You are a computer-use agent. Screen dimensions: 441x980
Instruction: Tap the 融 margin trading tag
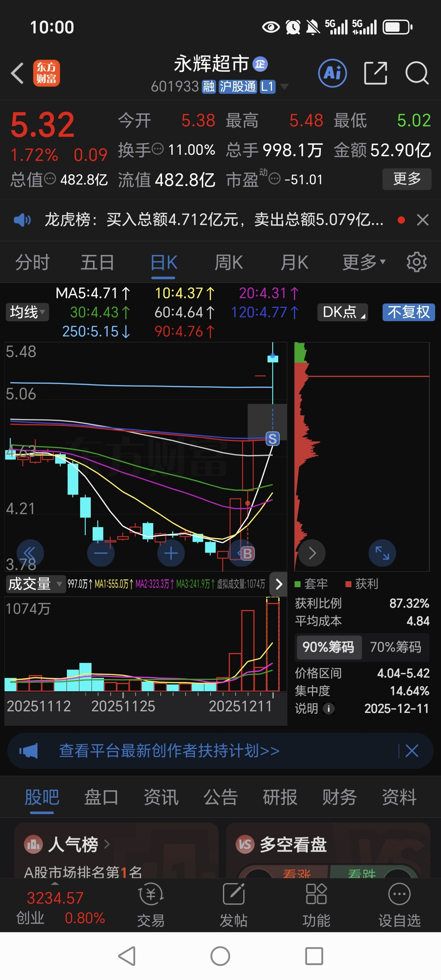click(209, 87)
